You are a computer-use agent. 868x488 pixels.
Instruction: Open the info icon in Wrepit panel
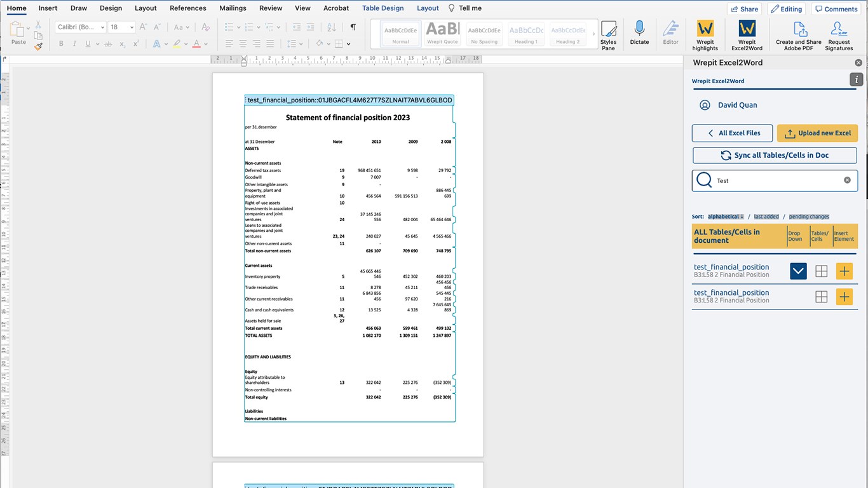857,79
